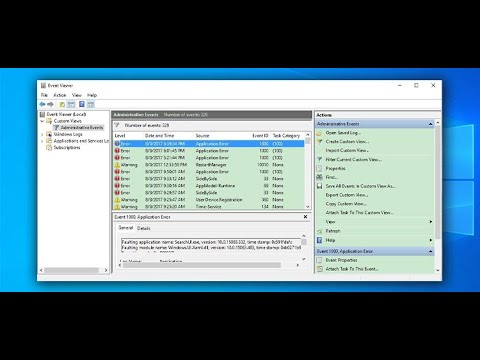Click the Event Properties icon in Actions

tap(319, 260)
